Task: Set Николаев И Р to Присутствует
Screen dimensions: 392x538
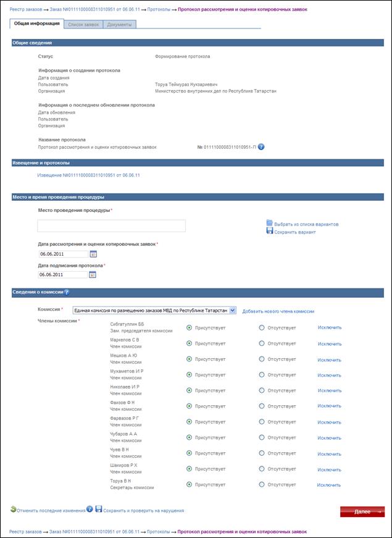Action: point(189,390)
